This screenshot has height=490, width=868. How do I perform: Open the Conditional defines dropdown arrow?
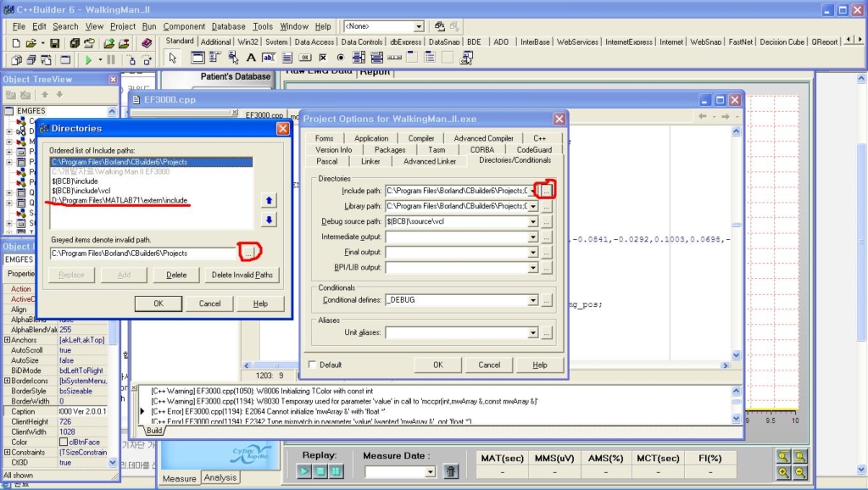(x=532, y=300)
